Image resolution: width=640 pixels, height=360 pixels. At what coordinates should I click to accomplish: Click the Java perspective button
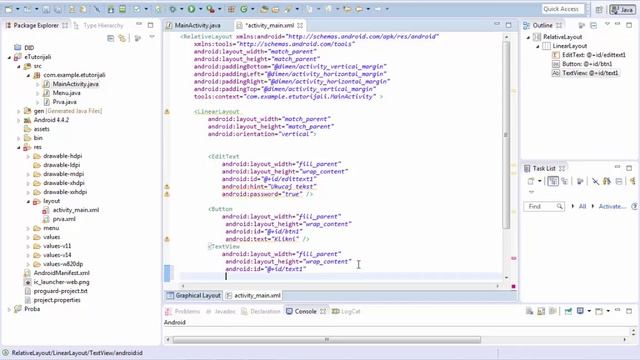click(622, 10)
